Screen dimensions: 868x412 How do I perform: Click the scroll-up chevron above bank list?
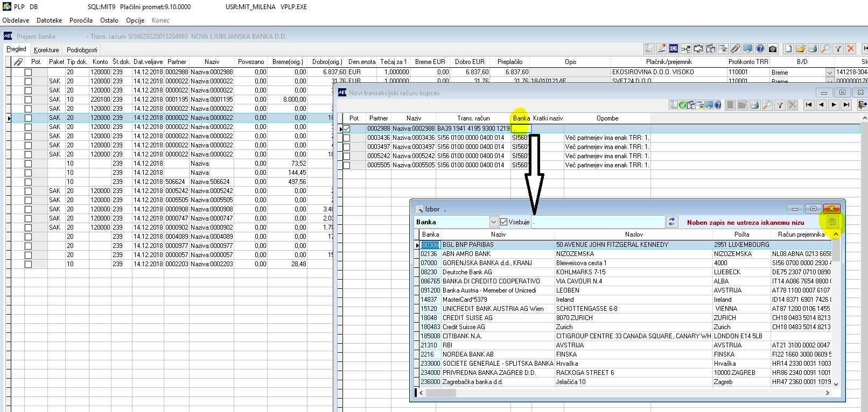(x=836, y=235)
